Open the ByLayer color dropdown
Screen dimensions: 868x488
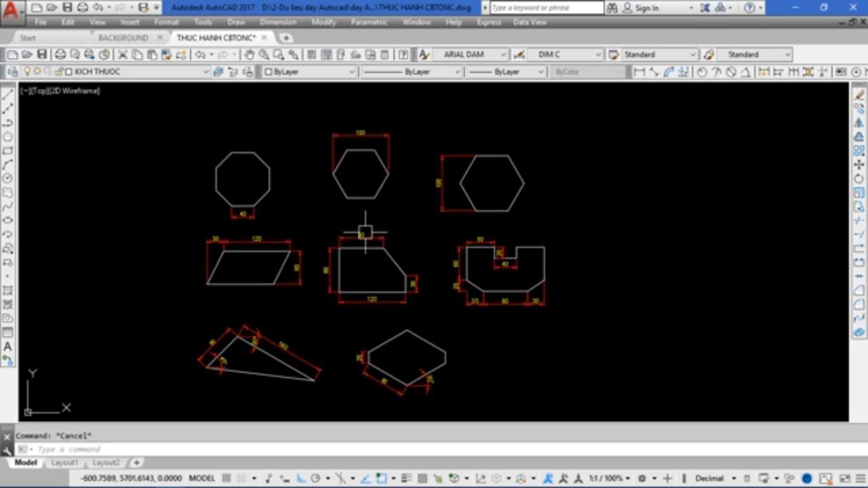pyautogui.click(x=351, y=72)
